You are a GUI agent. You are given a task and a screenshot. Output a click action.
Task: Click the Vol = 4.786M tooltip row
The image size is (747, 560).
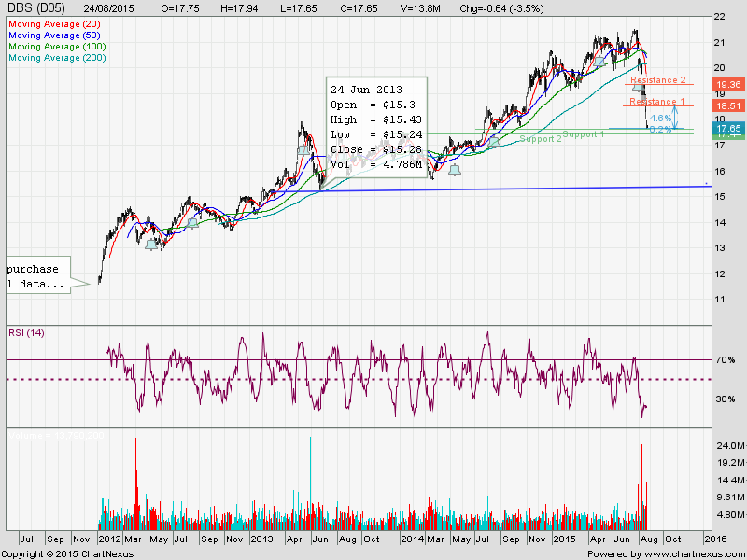[376, 164]
